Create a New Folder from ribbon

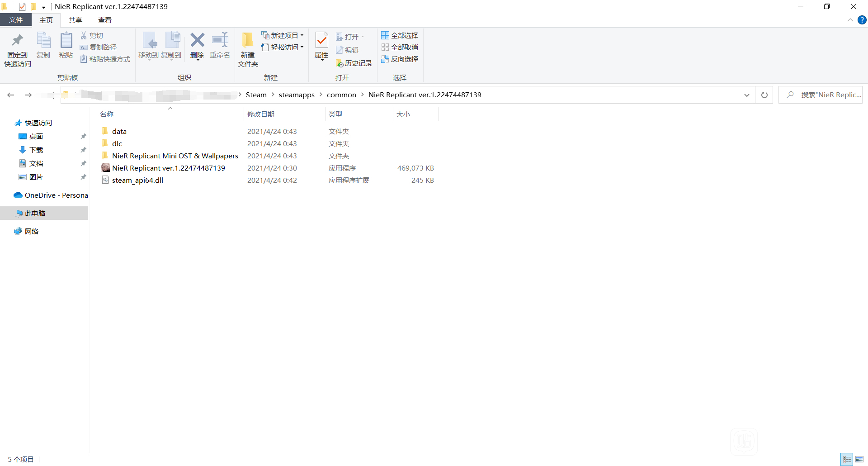click(248, 49)
